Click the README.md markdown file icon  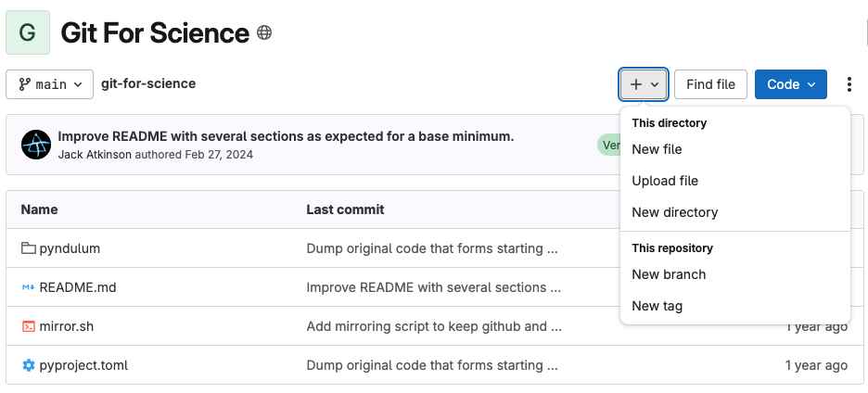coord(28,287)
